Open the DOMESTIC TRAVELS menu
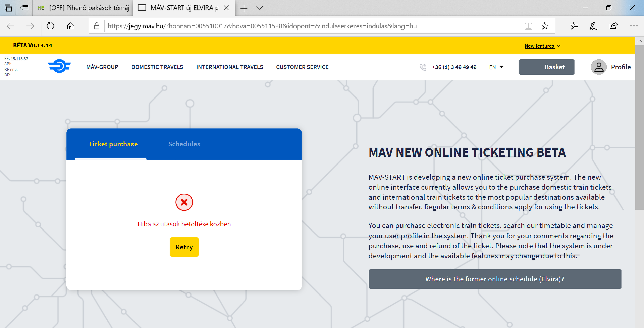This screenshot has width=644, height=328. pos(157,67)
